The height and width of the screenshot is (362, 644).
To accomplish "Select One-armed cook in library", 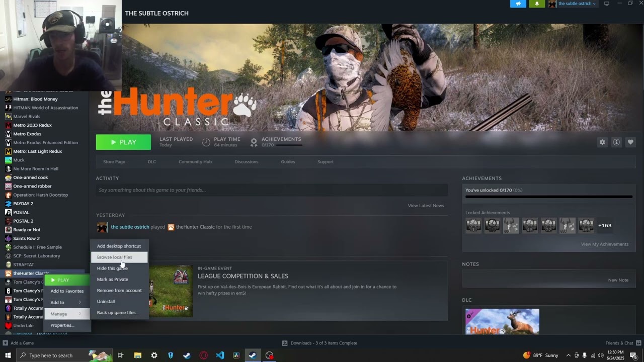I will point(31,177).
